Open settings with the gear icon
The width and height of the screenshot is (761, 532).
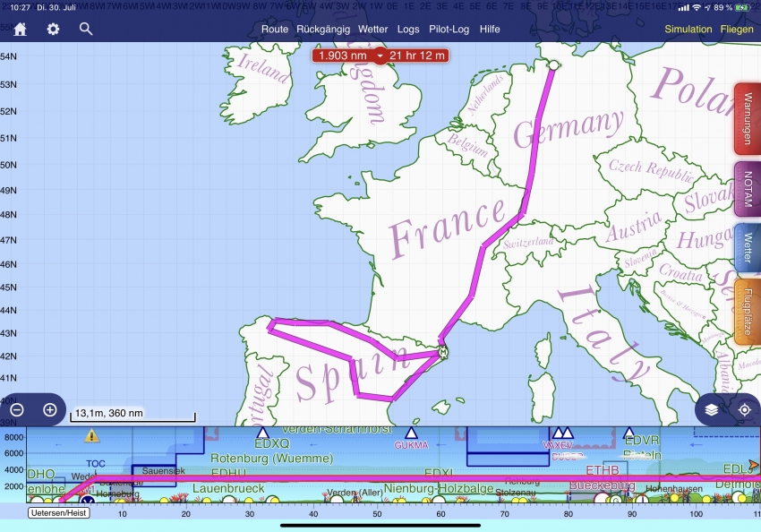53,30
